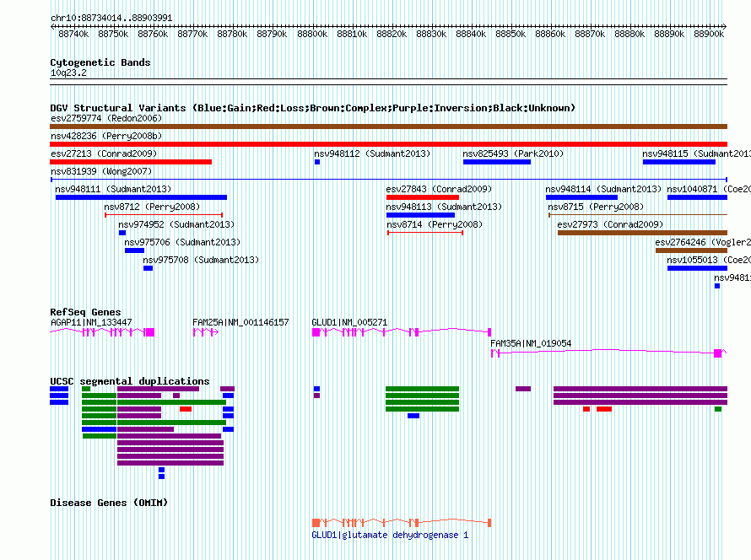Click the nsv8715 (Perry2008) brown line

click(x=638, y=215)
